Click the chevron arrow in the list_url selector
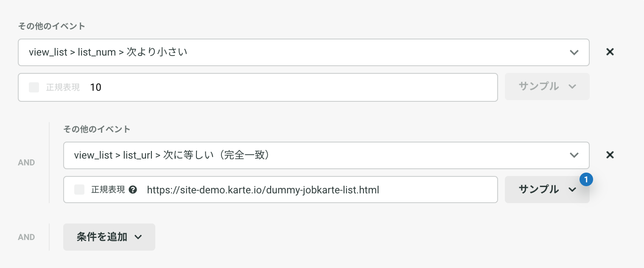 pos(574,155)
